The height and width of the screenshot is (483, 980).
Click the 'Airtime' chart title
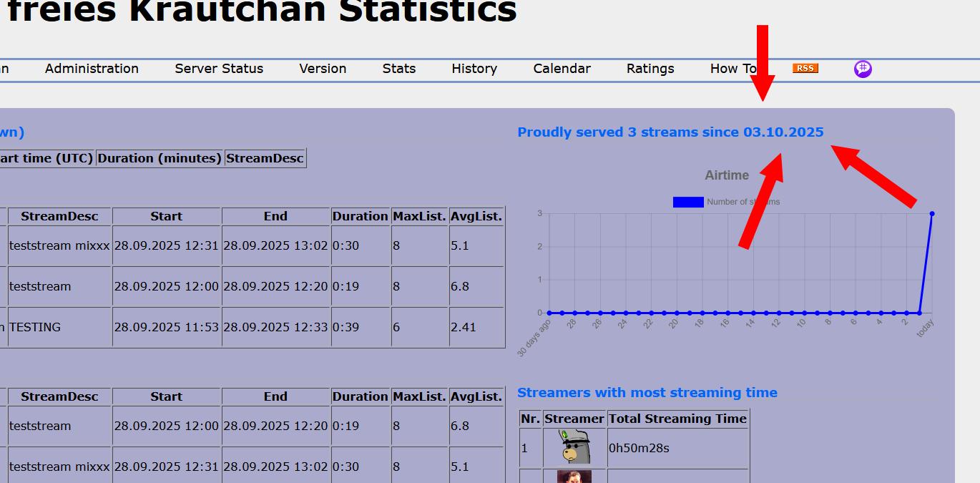(726, 175)
